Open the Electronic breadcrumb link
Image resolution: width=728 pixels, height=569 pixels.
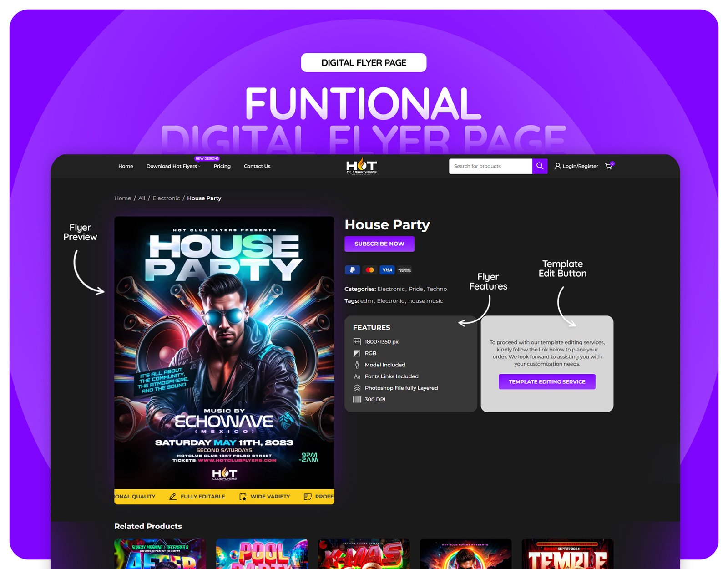point(166,198)
